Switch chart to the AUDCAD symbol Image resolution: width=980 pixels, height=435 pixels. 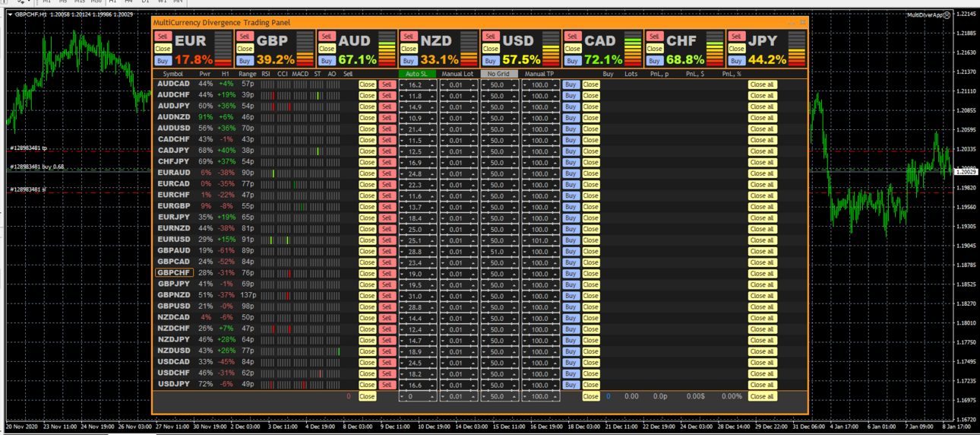174,84
